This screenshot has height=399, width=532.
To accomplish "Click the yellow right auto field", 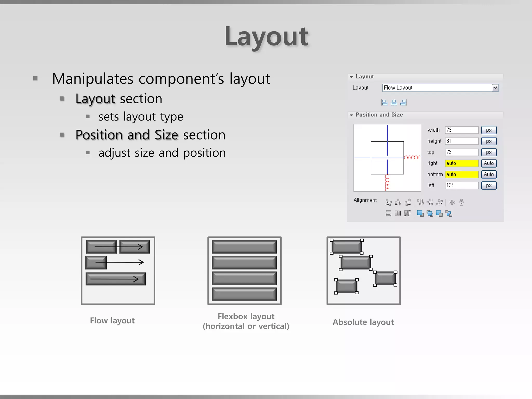I will (462, 163).
